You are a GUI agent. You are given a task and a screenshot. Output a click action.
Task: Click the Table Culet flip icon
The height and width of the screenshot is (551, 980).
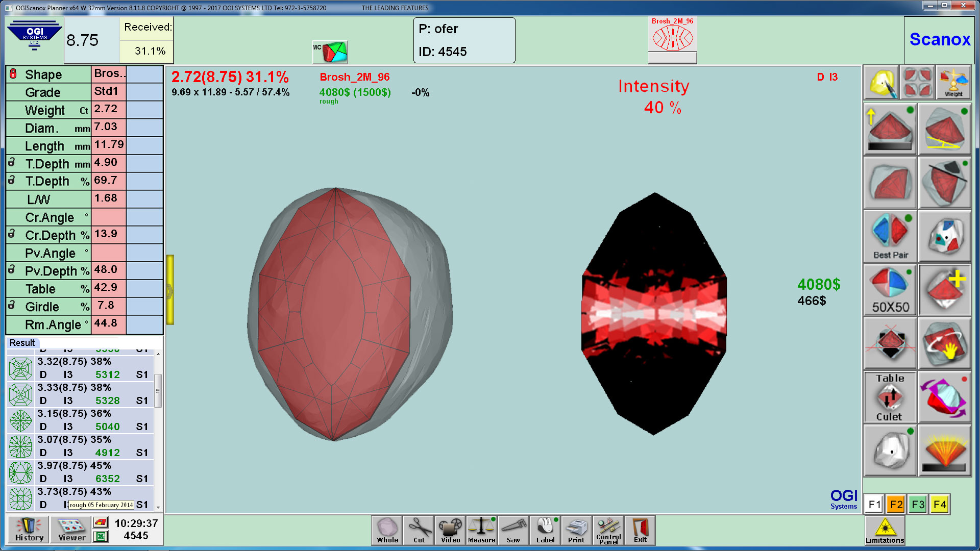pyautogui.click(x=890, y=397)
